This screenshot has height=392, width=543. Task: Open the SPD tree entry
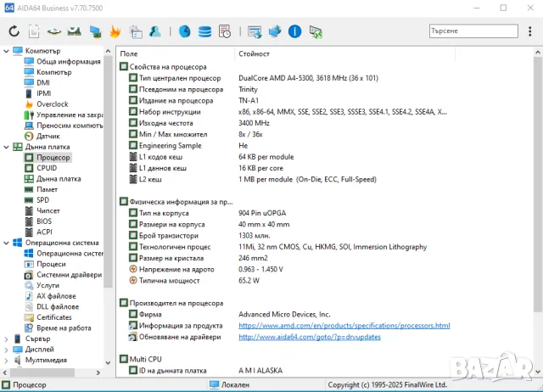(43, 199)
